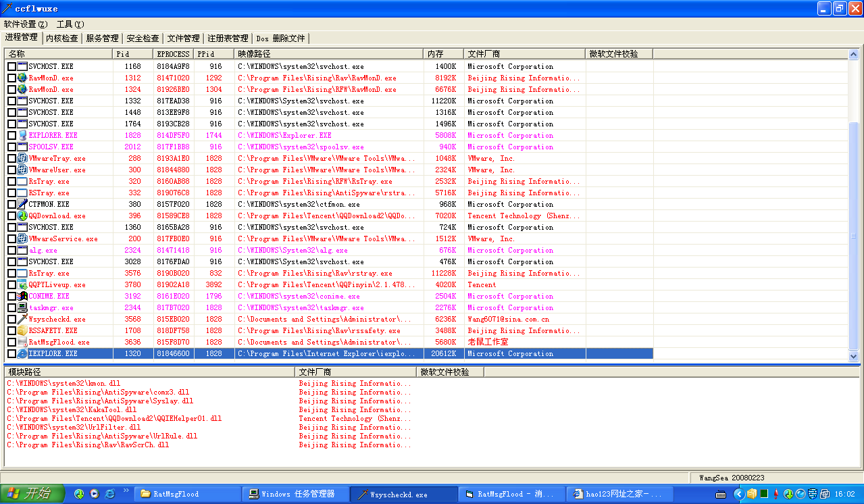Open the 开始 Start button
This screenshot has width=864, height=504.
click(32, 494)
